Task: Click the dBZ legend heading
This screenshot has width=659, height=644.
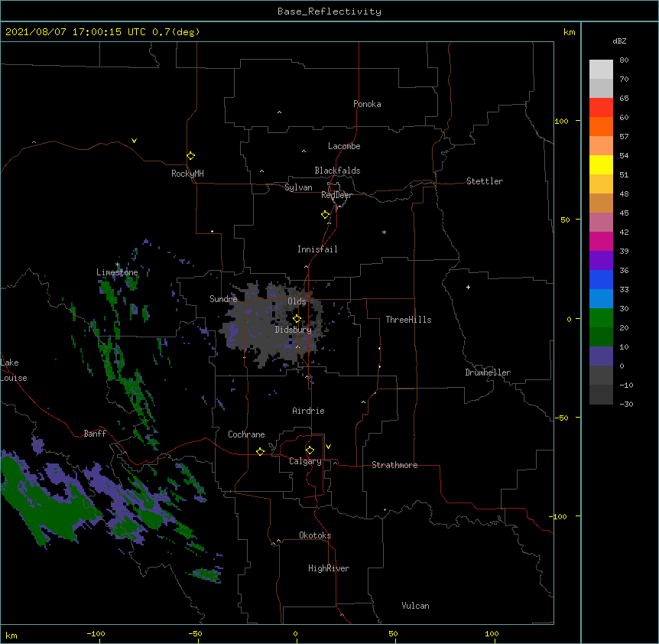Action: pos(619,41)
